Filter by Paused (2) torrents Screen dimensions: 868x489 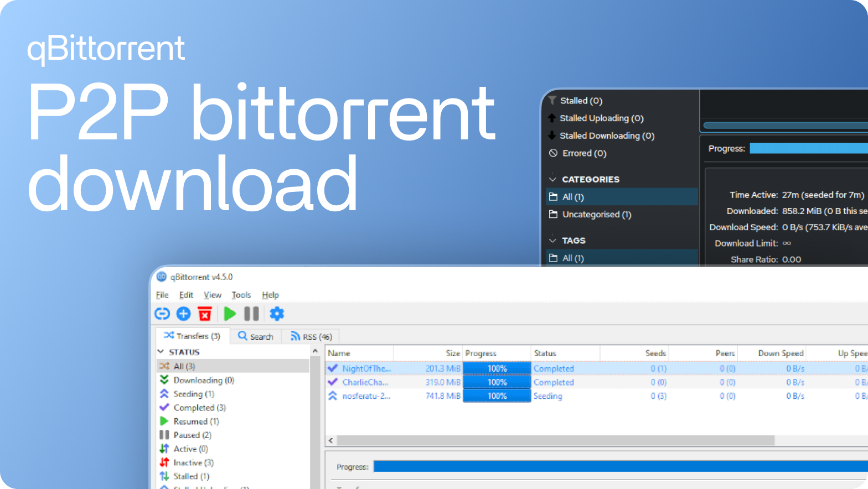192,435
